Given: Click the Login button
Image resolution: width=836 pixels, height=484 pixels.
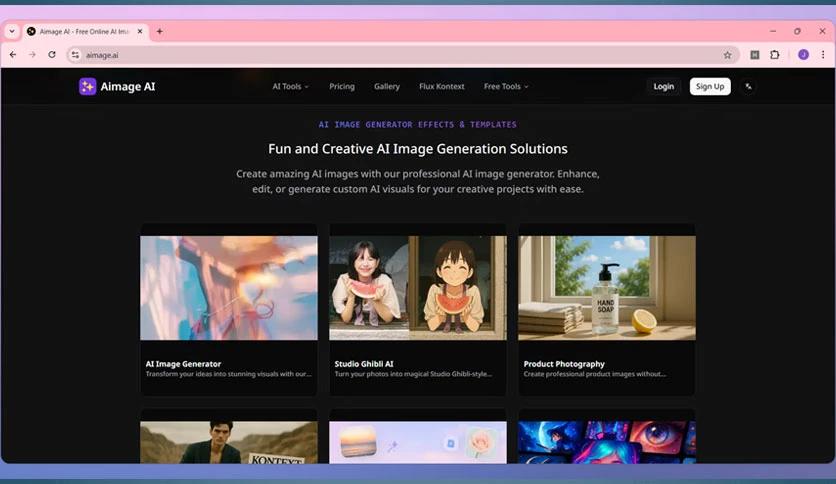Looking at the screenshot, I should click(x=664, y=86).
